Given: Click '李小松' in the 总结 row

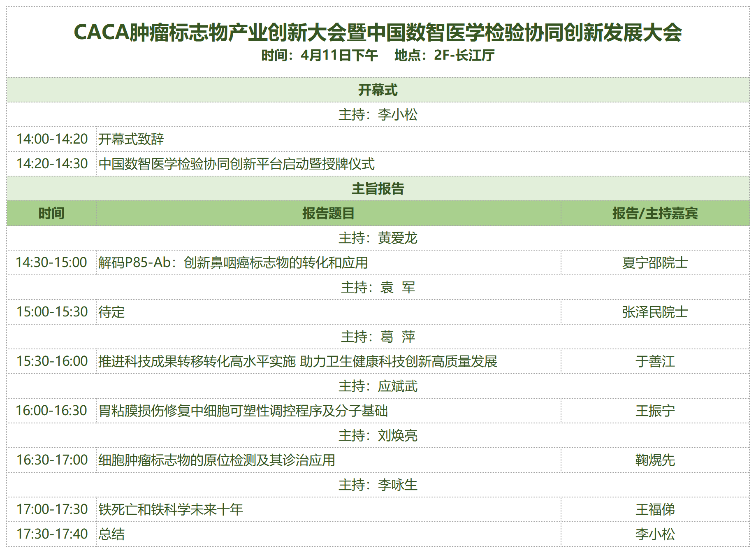Looking at the screenshot, I should (x=655, y=534).
